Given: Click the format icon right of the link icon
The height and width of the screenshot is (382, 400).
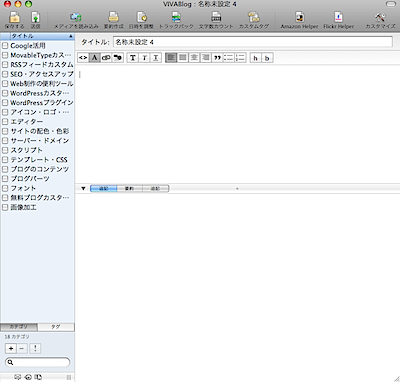Looking at the screenshot, I should (x=117, y=58).
